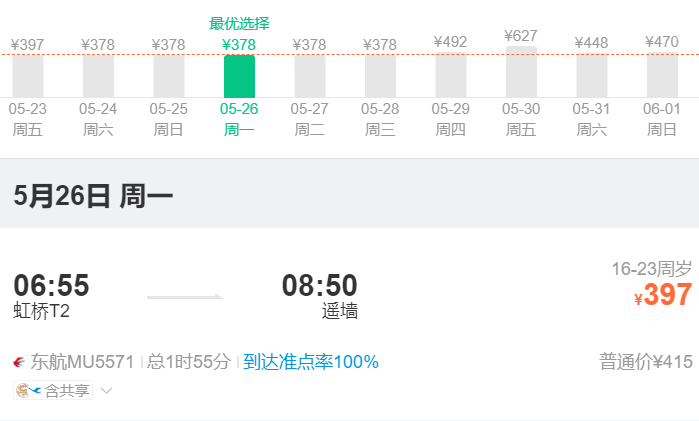
Task: Click the 东航MU5571 flight number text
Action: point(82,362)
